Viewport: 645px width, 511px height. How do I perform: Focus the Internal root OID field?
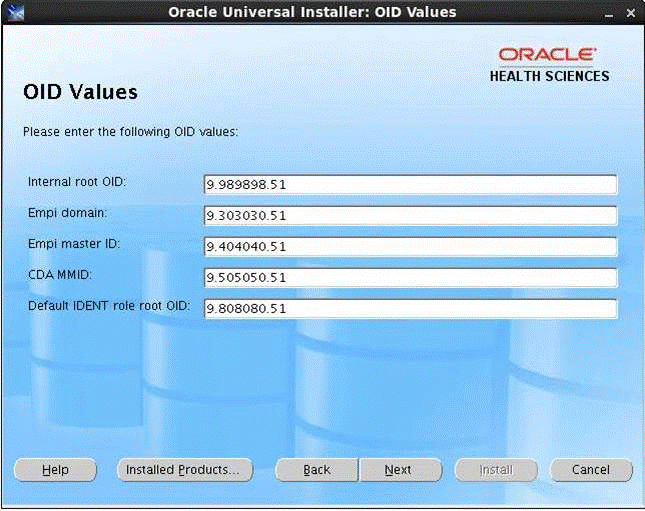[411, 184]
